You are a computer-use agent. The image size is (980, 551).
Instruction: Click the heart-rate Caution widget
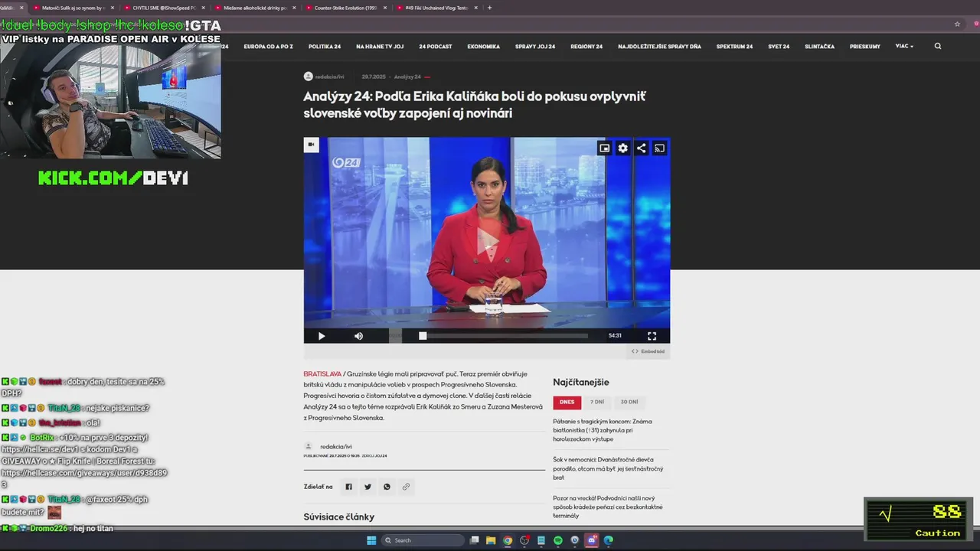click(x=917, y=520)
